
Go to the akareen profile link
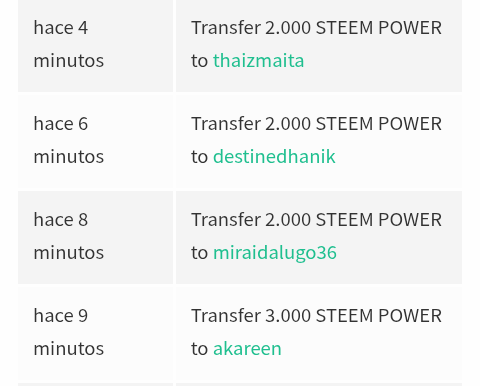tap(247, 349)
